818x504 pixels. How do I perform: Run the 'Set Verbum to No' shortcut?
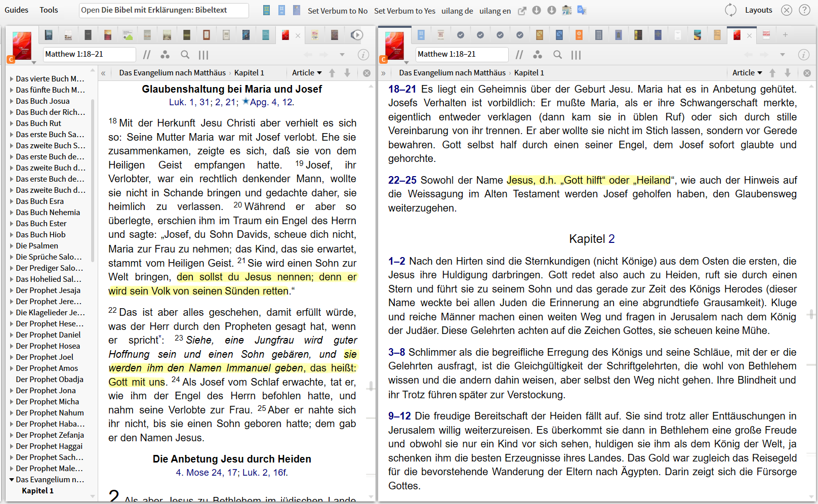tap(337, 11)
